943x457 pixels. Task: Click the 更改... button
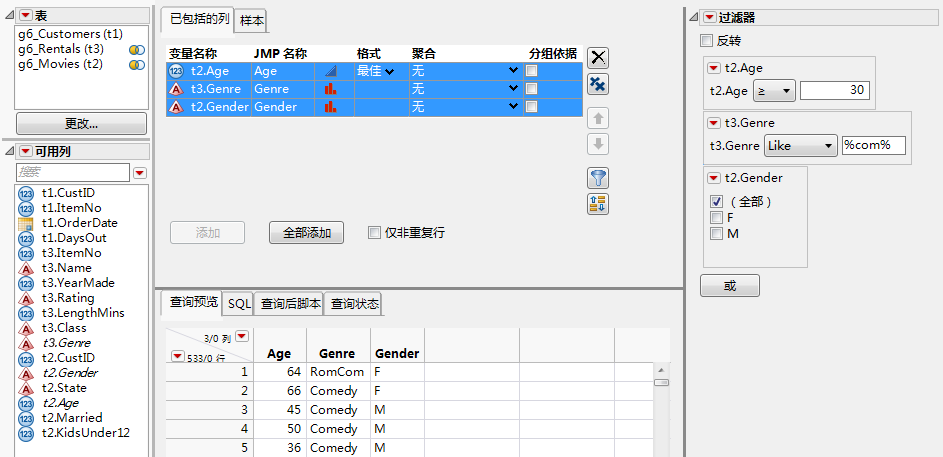click(81, 123)
